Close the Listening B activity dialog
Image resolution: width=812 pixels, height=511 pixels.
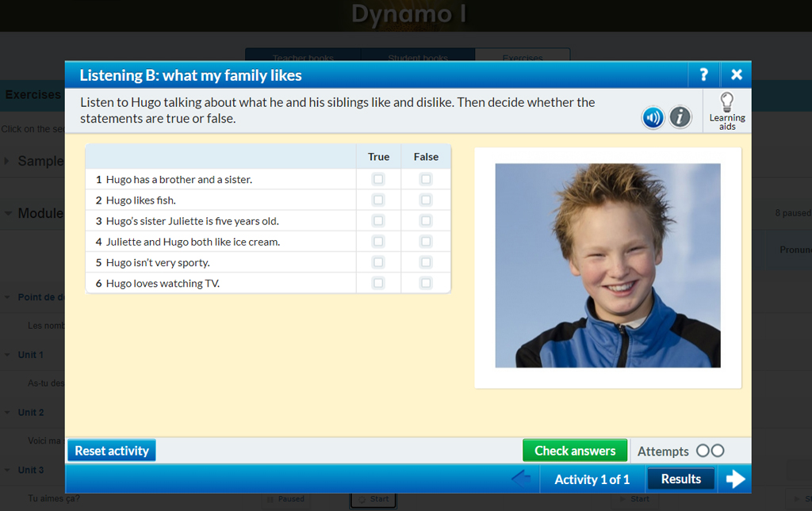(x=736, y=75)
